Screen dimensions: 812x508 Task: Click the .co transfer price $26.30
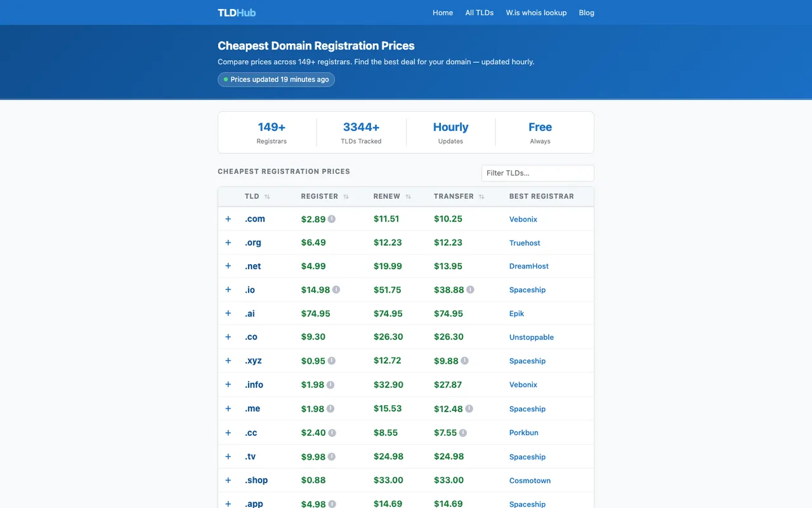pos(449,337)
